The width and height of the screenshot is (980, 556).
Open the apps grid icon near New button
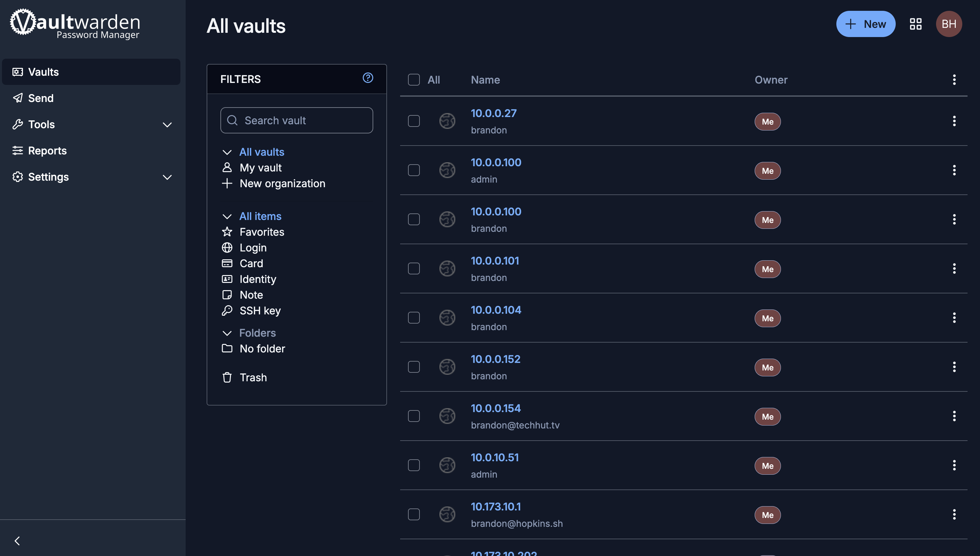[915, 24]
